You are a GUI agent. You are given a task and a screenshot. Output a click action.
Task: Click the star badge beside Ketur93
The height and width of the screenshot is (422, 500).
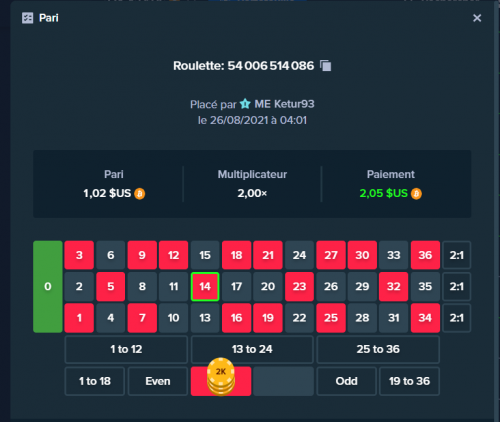pos(245,104)
